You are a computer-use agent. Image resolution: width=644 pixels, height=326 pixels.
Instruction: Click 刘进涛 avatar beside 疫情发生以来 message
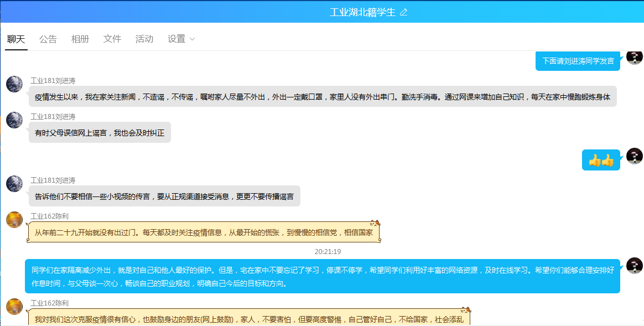pyautogui.click(x=14, y=84)
